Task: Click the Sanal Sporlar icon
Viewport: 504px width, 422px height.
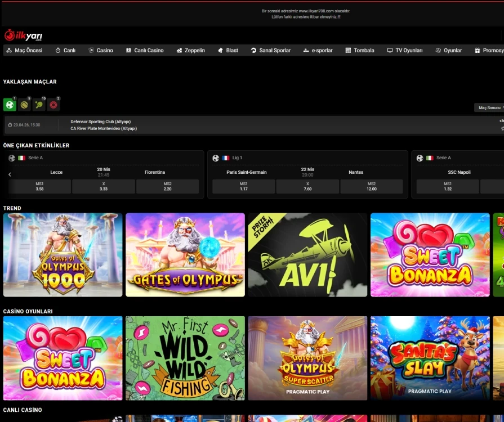Action: click(253, 51)
